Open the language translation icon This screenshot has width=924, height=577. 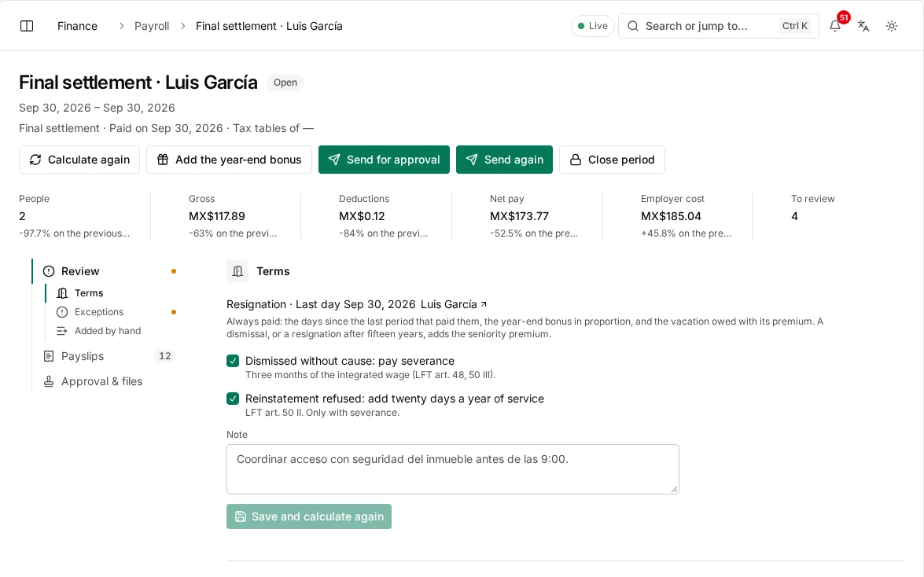point(863,26)
